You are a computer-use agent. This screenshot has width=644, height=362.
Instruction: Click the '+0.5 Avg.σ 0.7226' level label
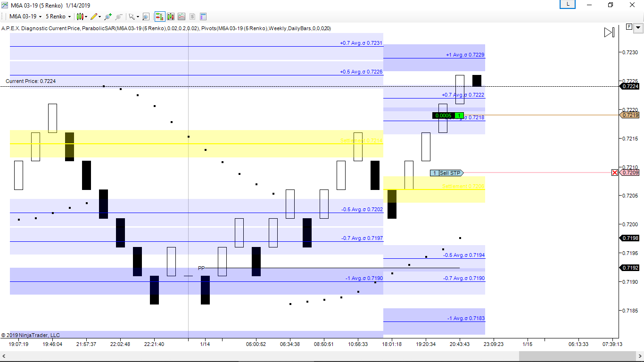pyautogui.click(x=361, y=72)
